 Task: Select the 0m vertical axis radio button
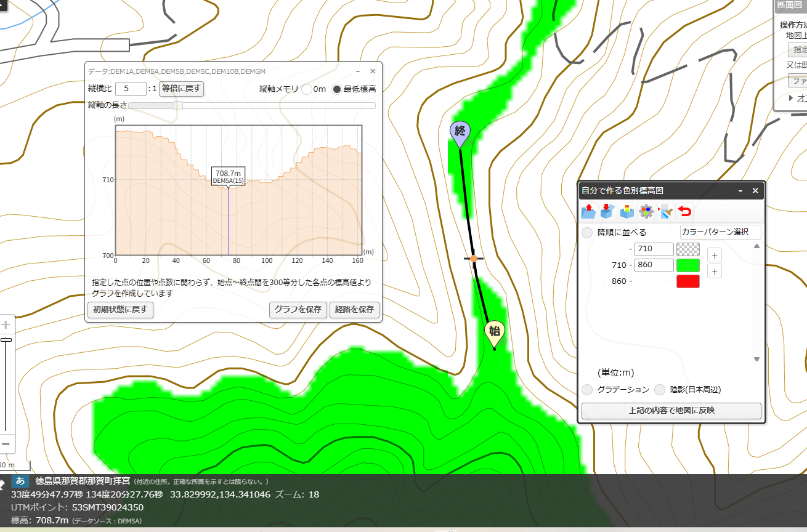307,89
